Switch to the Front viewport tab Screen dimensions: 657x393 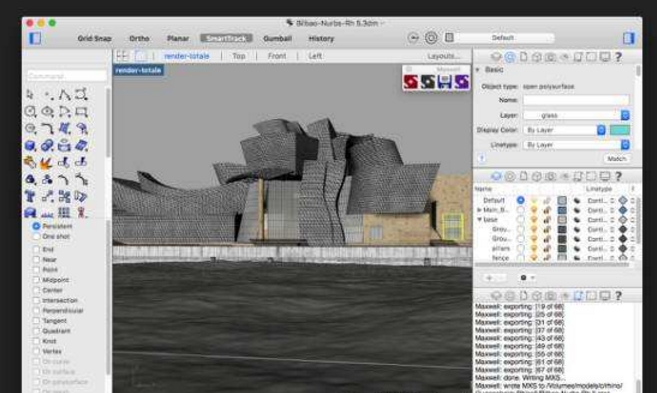(277, 56)
